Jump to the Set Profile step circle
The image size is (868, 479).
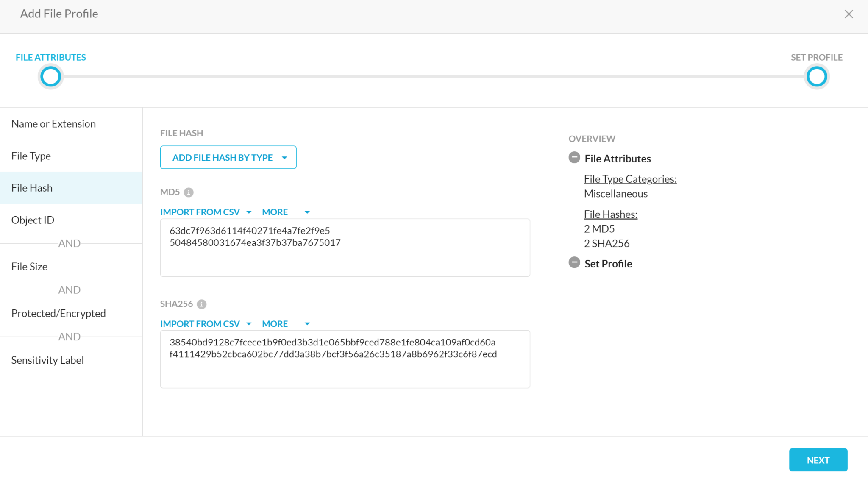click(x=816, y=77)
